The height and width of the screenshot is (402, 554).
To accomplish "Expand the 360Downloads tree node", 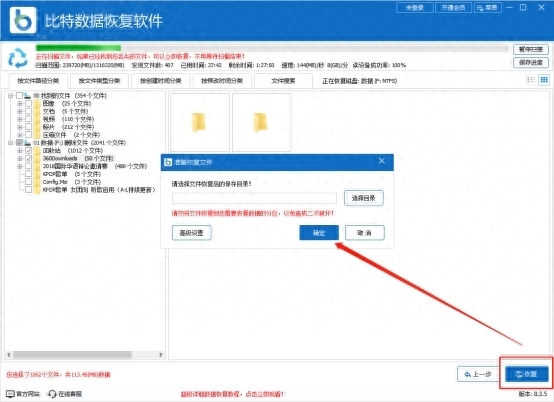I will [x=20, y=158].
